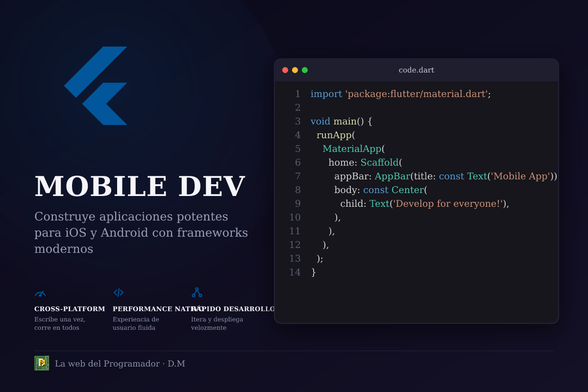Viewport: 588px width, 392px height.
Task: Click the 'appBar: AppBar(title:' code line
Action: (446, 176)
